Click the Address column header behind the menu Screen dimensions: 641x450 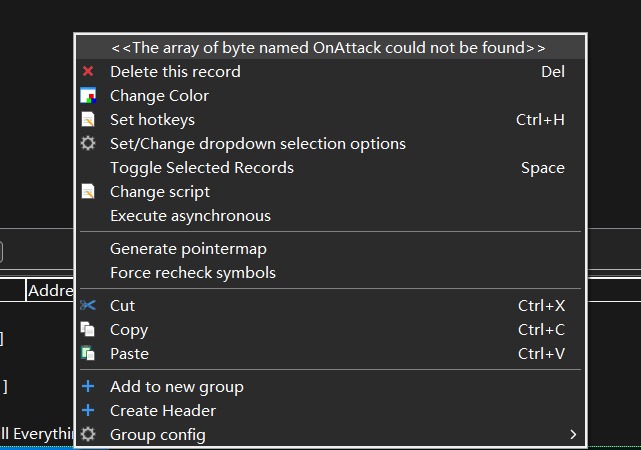(x=50, y=291)
